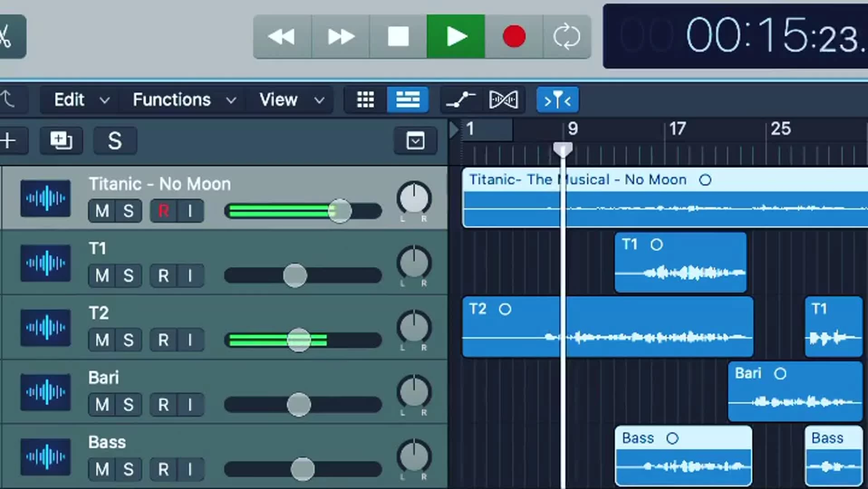The height and width of the screenshot is (489, 868).
Task: Click the T1 volume fader
Action: click(x=295, y=276)
